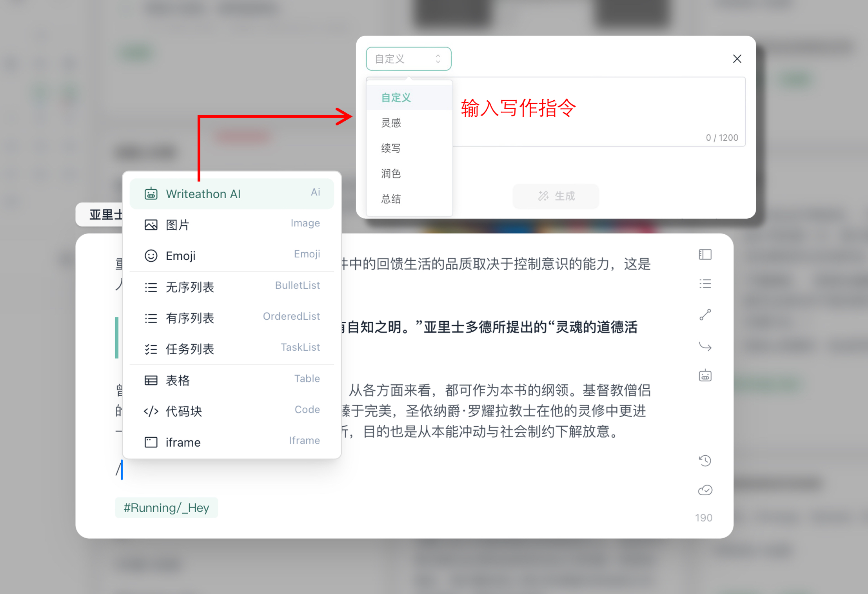Select 总结 option in dropdown list
This screenshot has height=594, width=868.
409,199
